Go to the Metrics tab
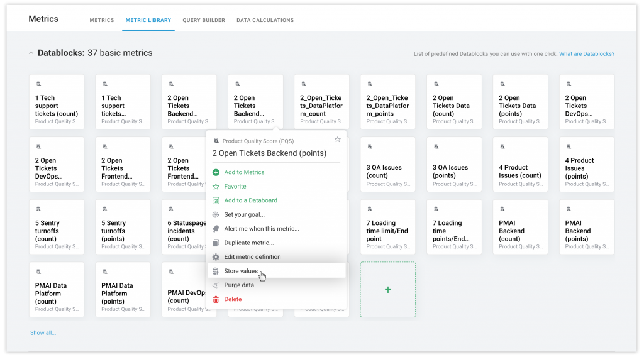This screenshot has width=644, height=357. pyautogui.click(x=102, y=20)
